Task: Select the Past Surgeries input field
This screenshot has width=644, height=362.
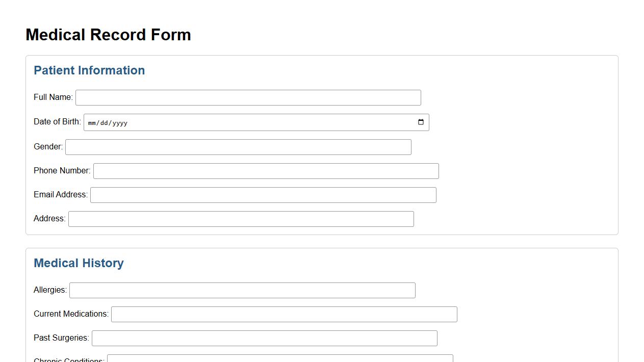Action: pos(264,338)
